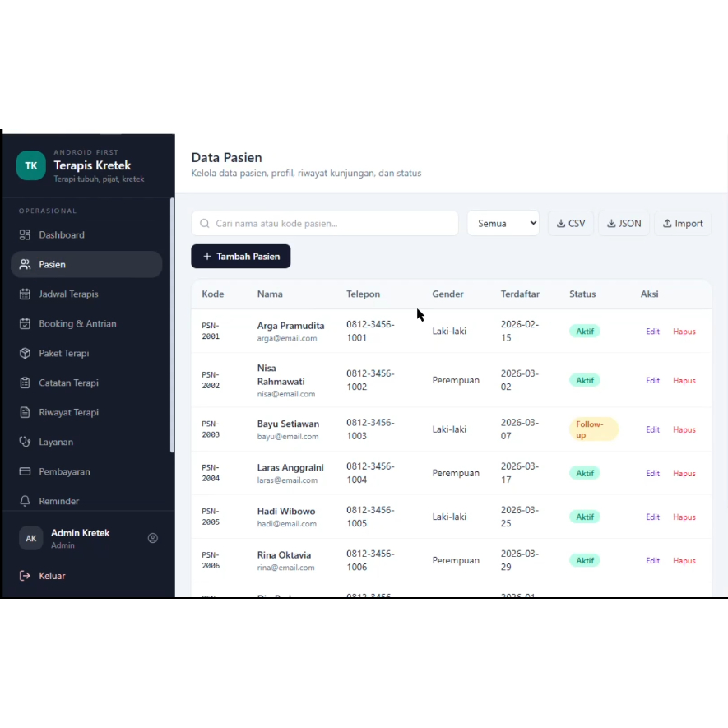Click the Reminder bell icon

tap(25, 501)
